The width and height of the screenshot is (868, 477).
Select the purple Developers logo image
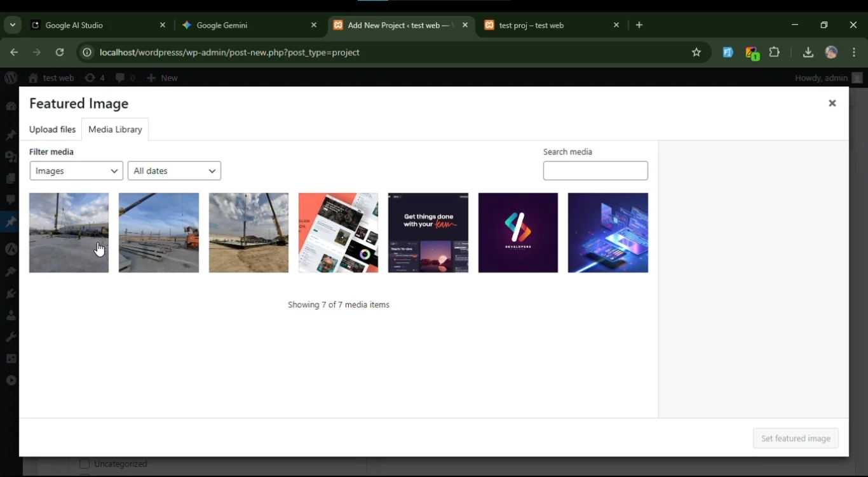tap(518, 233)
